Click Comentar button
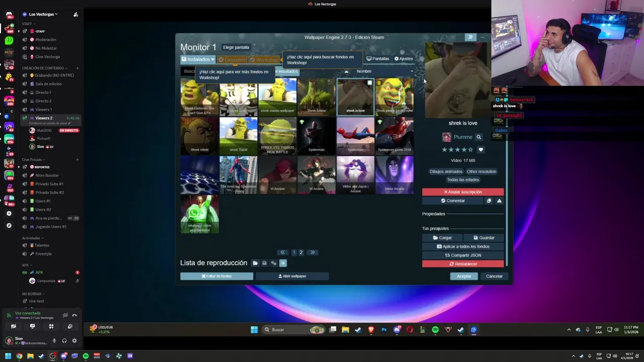644x362 pixels. [x=453, y=201]
